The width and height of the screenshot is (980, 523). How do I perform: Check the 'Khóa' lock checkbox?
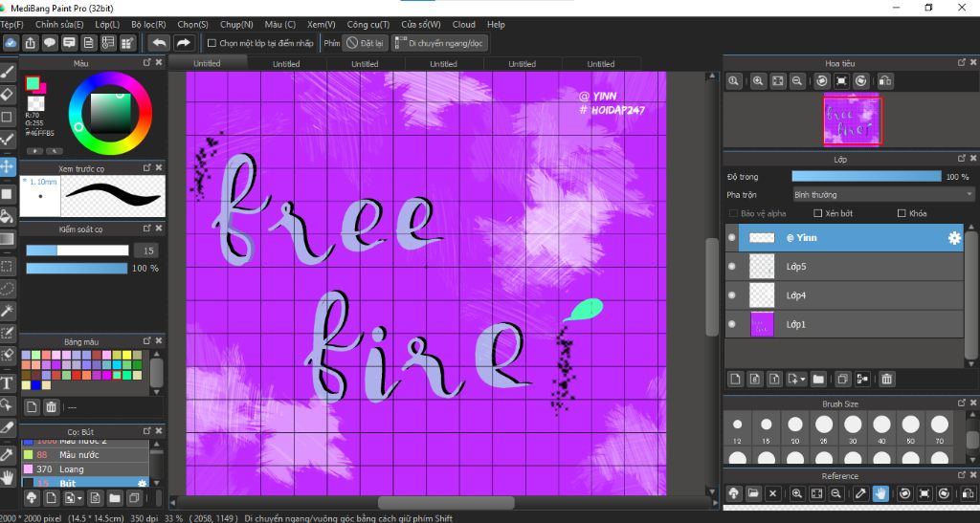click(x=902, y=213)
